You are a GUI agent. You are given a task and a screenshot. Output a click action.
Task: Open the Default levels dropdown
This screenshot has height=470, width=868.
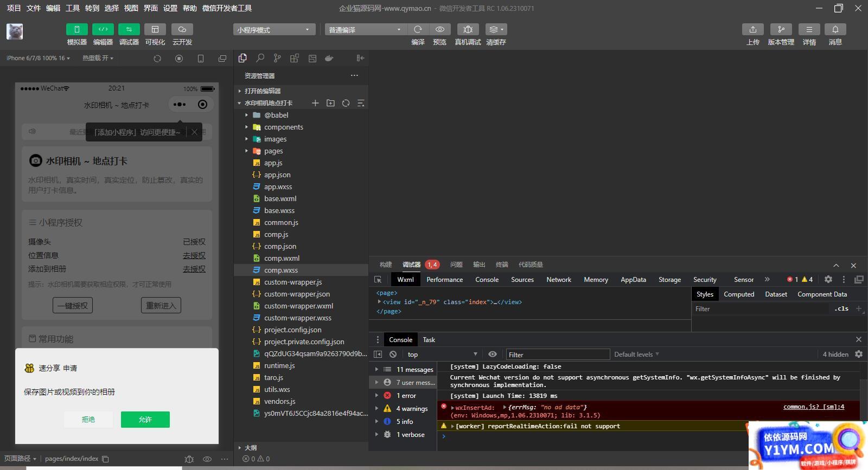(x=637, y=355)
